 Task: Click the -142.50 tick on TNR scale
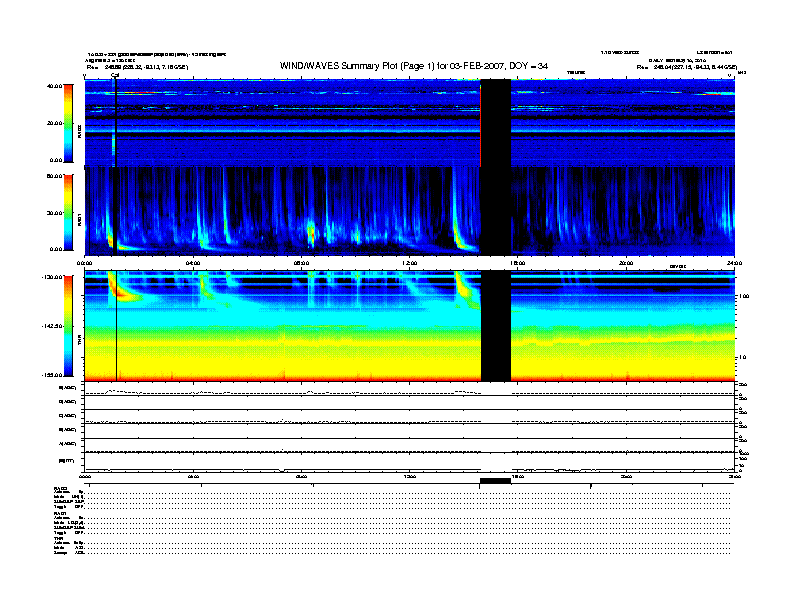point(52,326)
